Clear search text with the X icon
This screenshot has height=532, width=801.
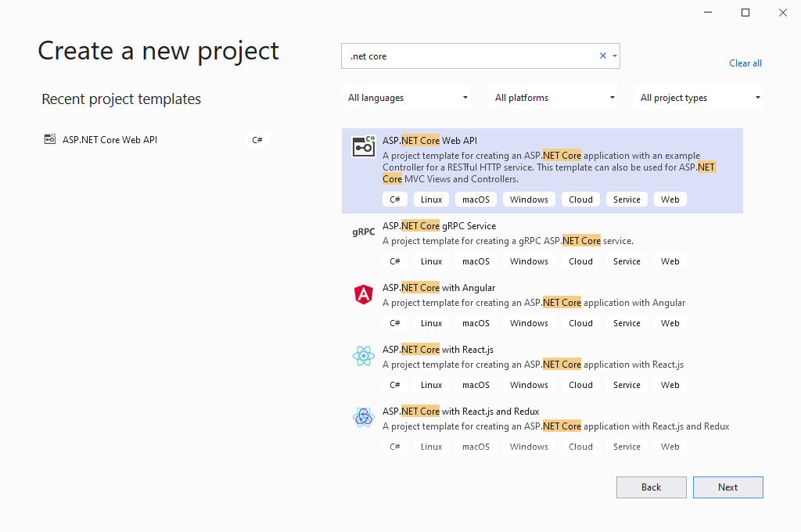tap(603, 56)
